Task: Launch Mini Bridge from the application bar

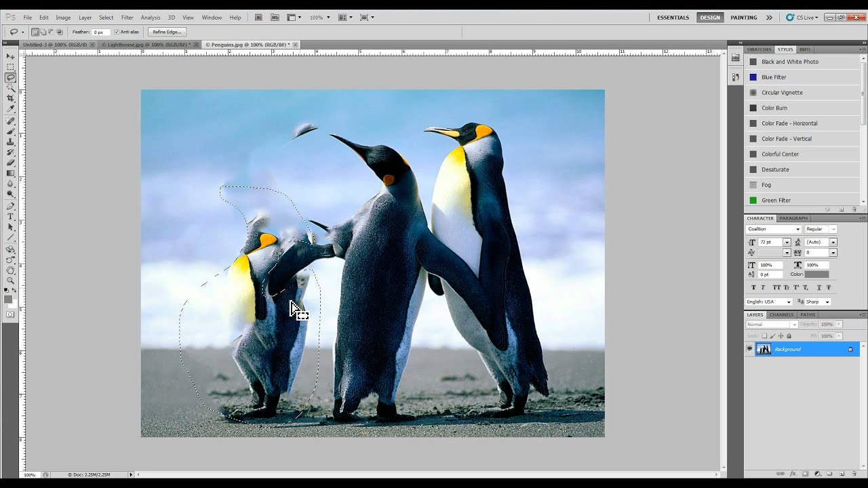Action: tap(275, 18)
